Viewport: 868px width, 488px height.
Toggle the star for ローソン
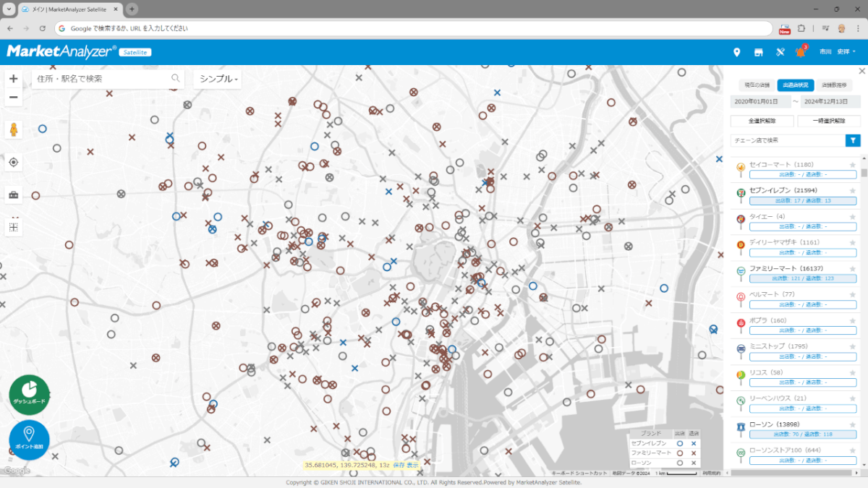(x=853, y=427)
